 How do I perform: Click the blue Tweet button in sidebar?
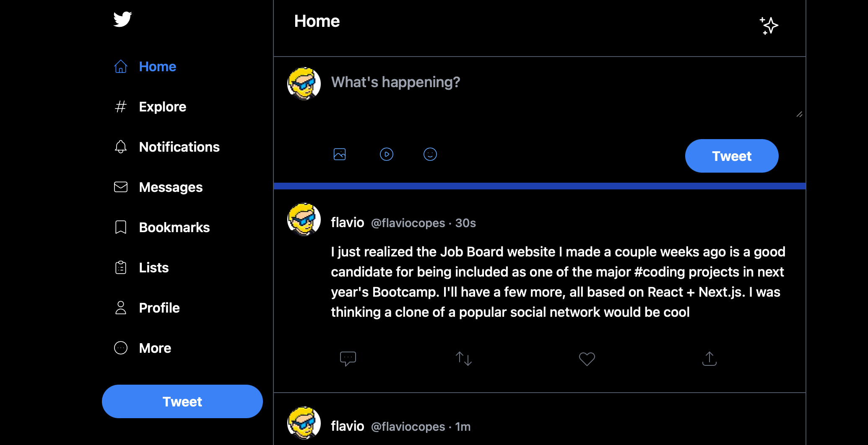[x=182, y=401]
